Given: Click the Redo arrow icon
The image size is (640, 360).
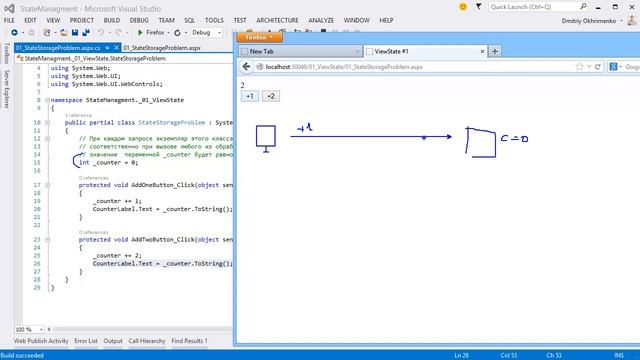Looking at the screenshot, I should pos(118,32).
